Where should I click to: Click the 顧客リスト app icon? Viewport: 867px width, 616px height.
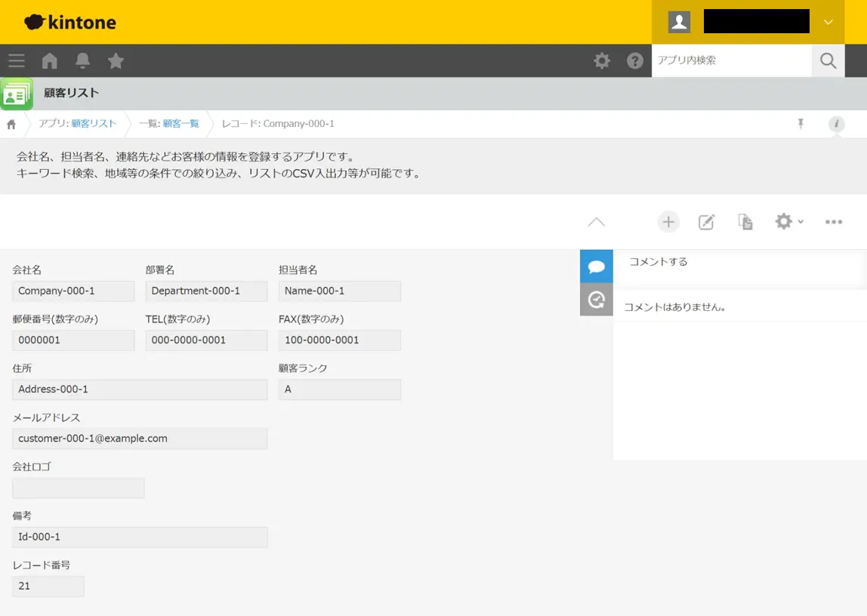tap(17, 94)
